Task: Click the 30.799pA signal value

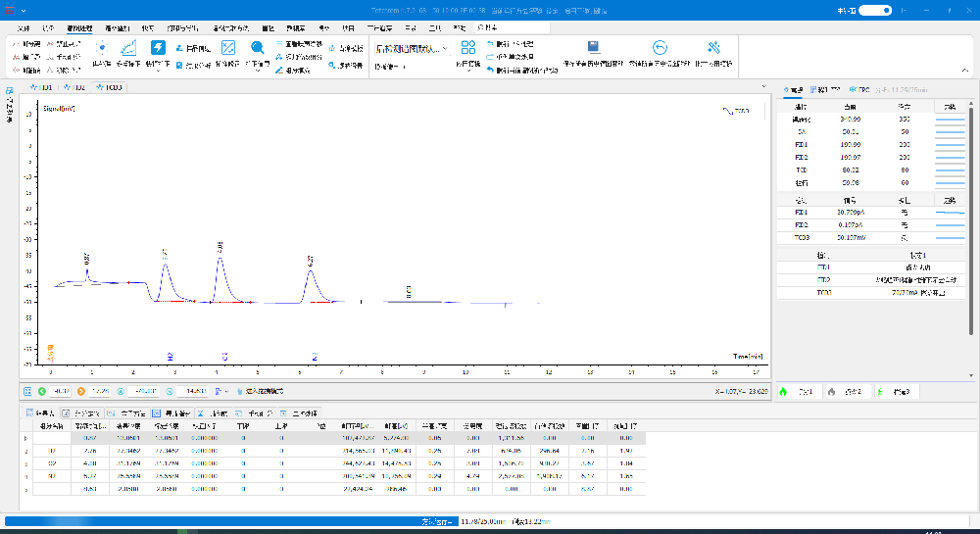Action: coord(851,213)
